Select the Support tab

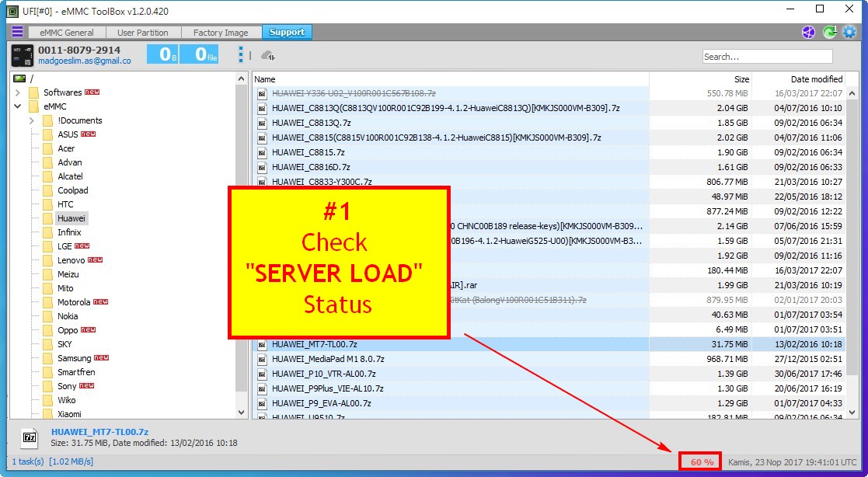coord(287,32)
